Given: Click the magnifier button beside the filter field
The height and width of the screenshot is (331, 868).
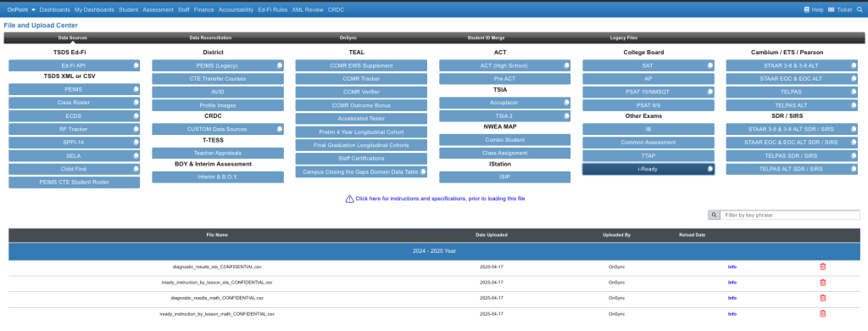Looking at the screenshot, I should [714, 215].
